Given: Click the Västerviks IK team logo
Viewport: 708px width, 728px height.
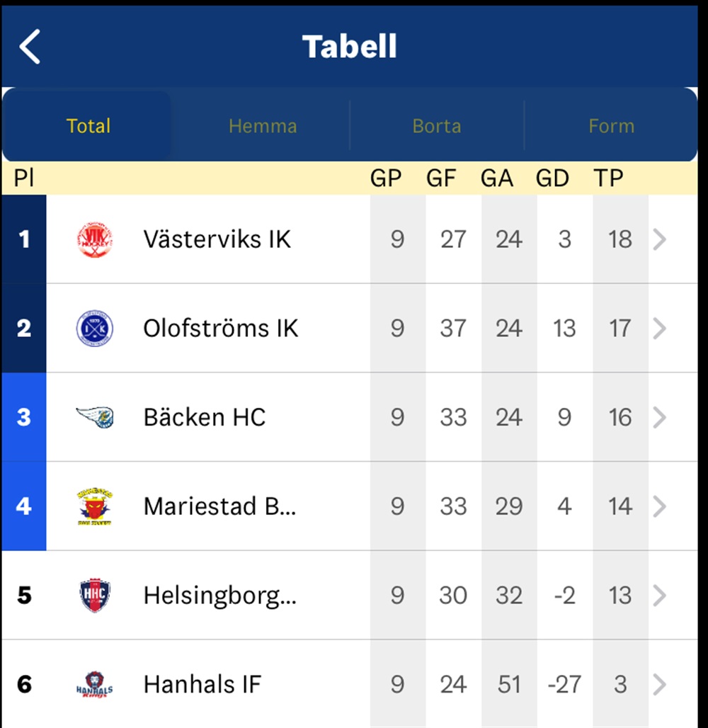Looking at the screenshot, I should click(95, 239).
